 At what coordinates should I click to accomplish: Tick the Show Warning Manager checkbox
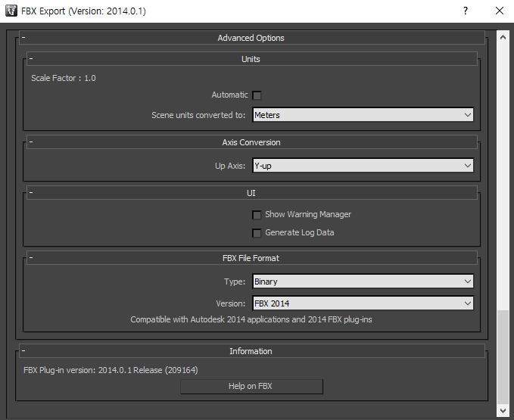tap(257, 215)
